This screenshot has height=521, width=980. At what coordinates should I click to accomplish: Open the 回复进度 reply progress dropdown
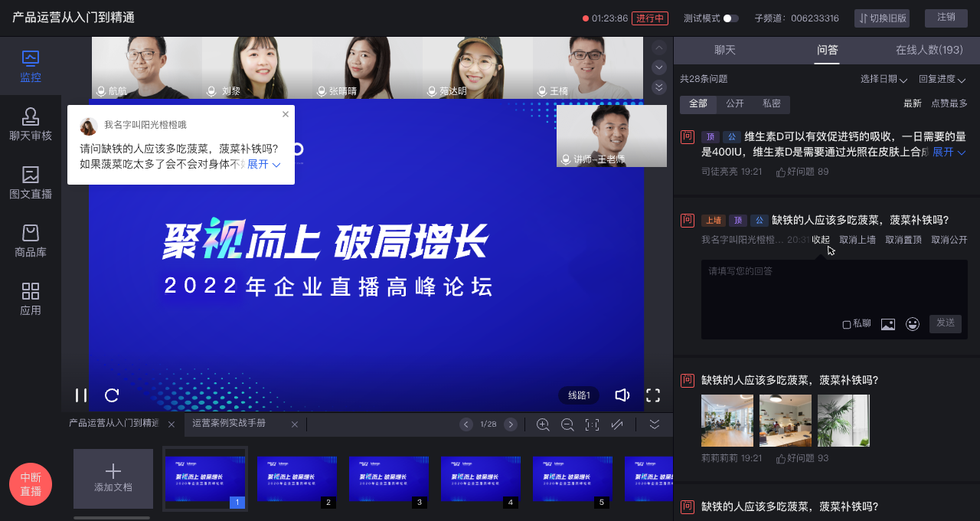pos(942,80)
